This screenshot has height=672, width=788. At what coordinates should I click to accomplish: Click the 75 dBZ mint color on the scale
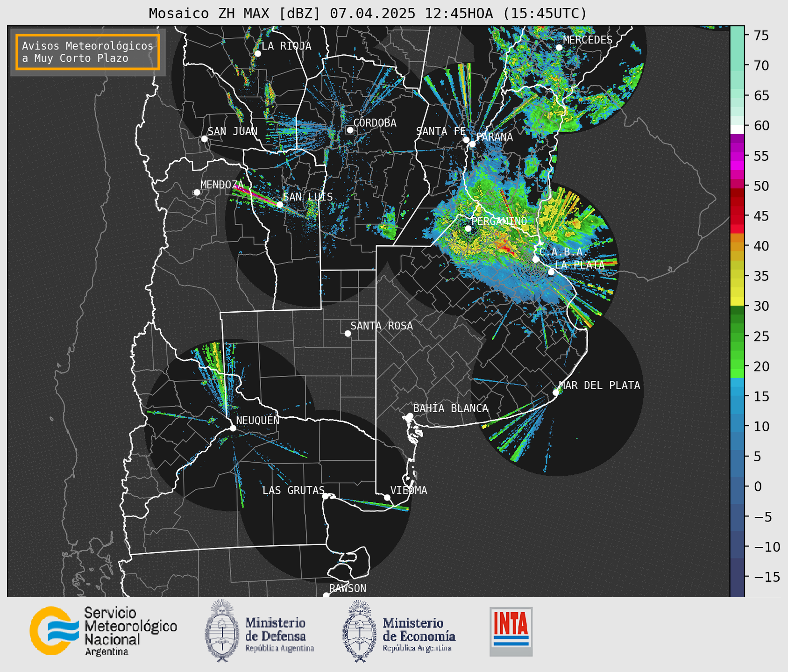[737, 36]
